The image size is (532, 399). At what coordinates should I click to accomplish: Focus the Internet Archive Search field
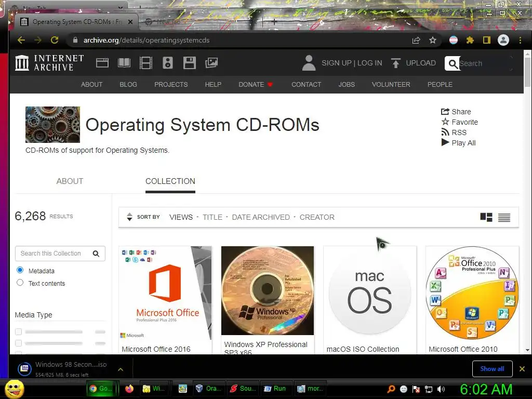[485, 63]
